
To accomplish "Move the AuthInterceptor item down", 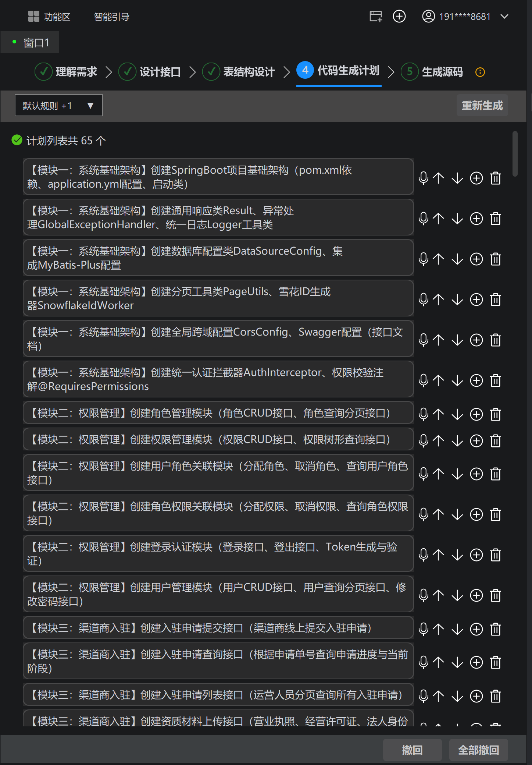I will [457, 380].
